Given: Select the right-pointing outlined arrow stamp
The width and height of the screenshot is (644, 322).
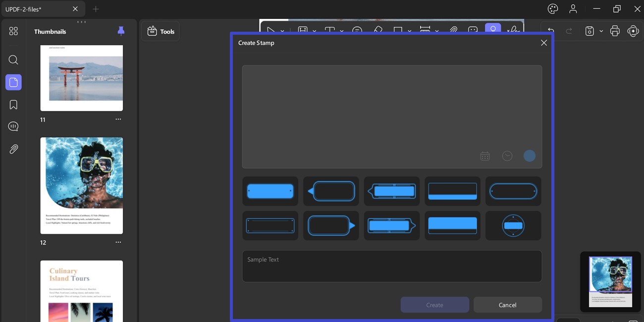Looking at the screenshot, I should (x=331, y=226).
